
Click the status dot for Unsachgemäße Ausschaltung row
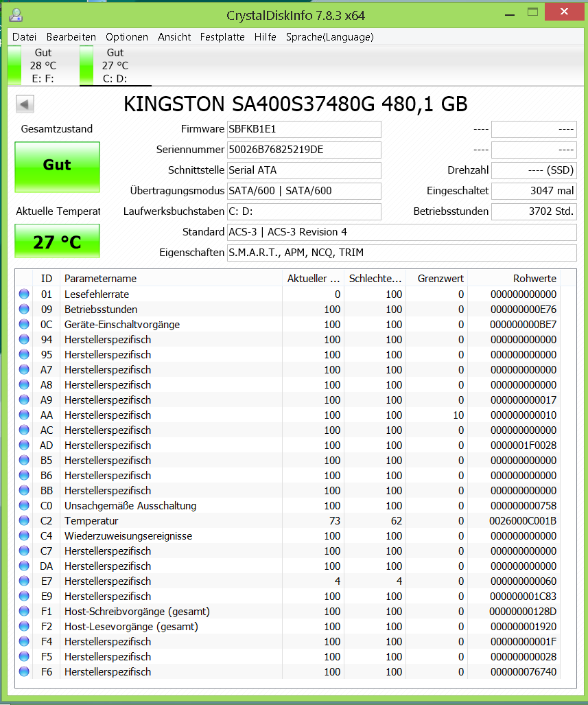24,505
